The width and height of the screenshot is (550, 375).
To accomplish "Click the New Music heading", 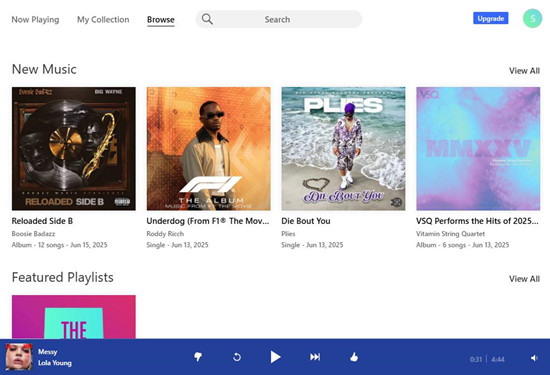I will point(44,69).
